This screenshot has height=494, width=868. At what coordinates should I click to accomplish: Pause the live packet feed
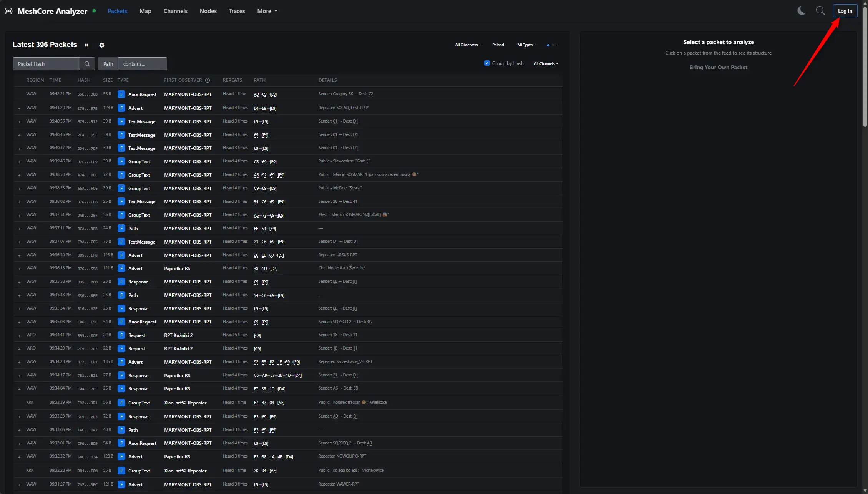point(86,45)
